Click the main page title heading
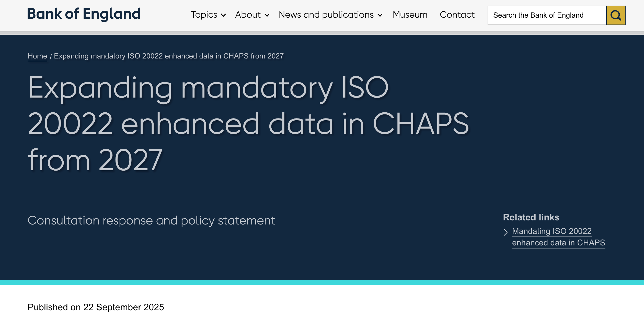Screen dimensions: 644x332 tap(248, 124)
